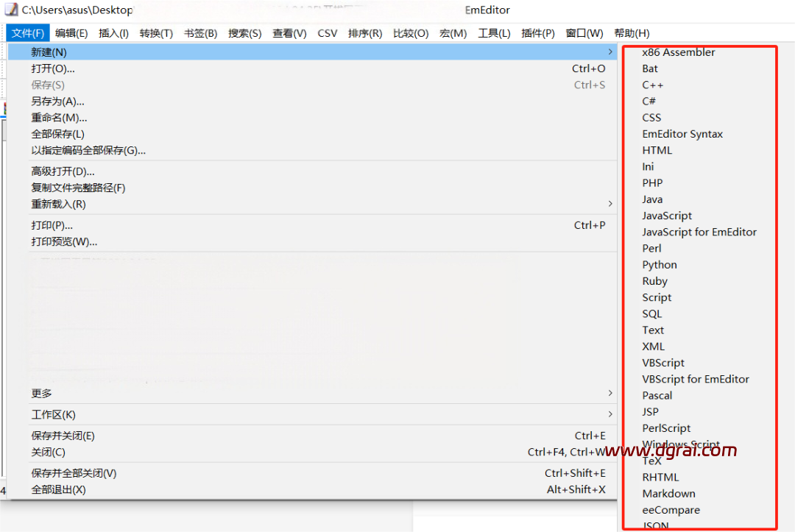795x532 pixels.
Task: Expand the 更多 submenu
Action: (x=42, y=393)
